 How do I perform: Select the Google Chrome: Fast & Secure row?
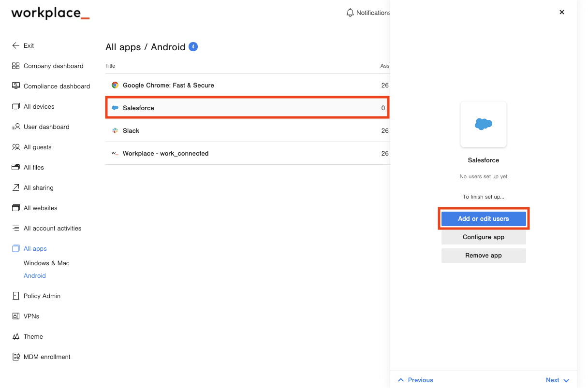pos(248,85)
